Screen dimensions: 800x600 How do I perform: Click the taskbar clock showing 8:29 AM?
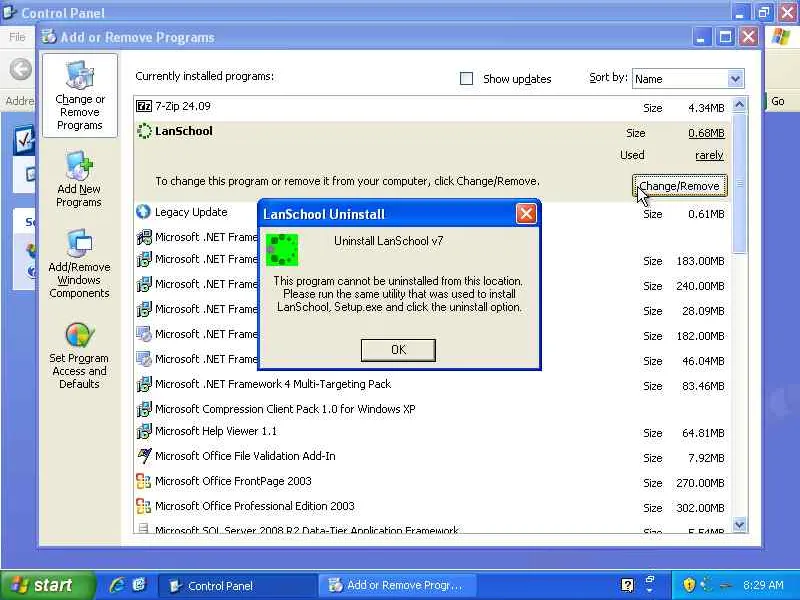(763, 585)
